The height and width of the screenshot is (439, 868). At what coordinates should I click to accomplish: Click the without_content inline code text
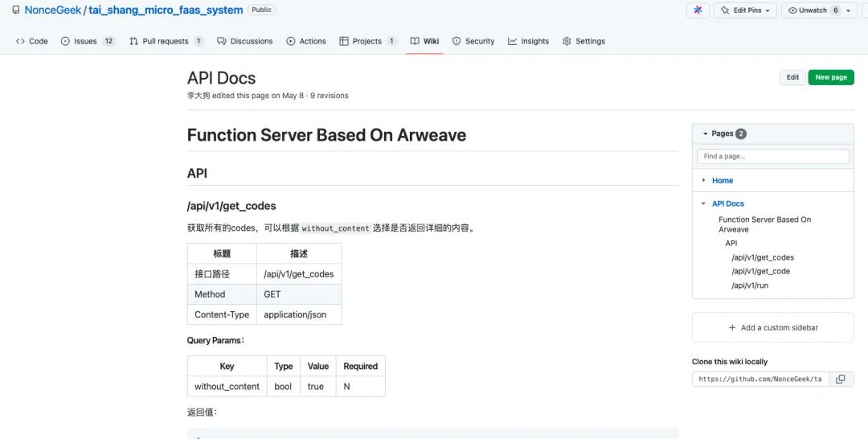pyautogui.click(x=335, y=228)
